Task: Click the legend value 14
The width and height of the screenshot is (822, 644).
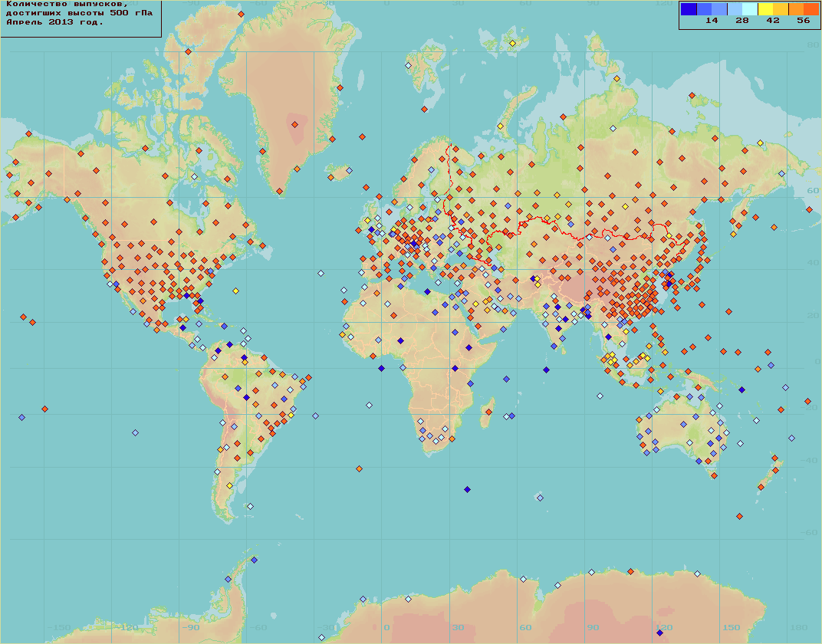Action: tap(712, 21)
